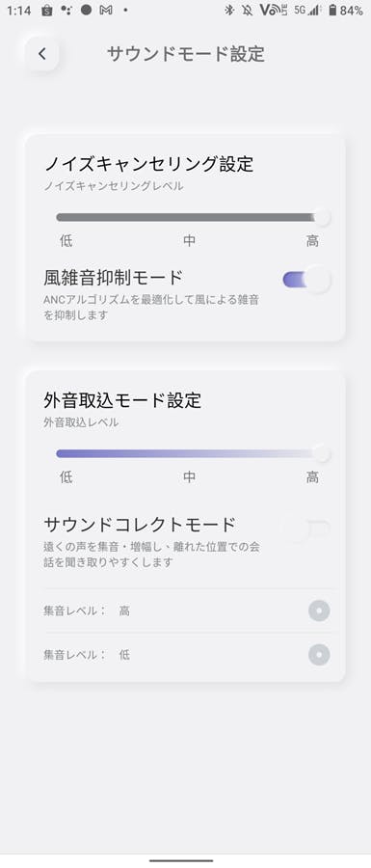Enable the サウンドコレクトモード toggle
This screenshot has height=868, width=371.
point(306,529)
